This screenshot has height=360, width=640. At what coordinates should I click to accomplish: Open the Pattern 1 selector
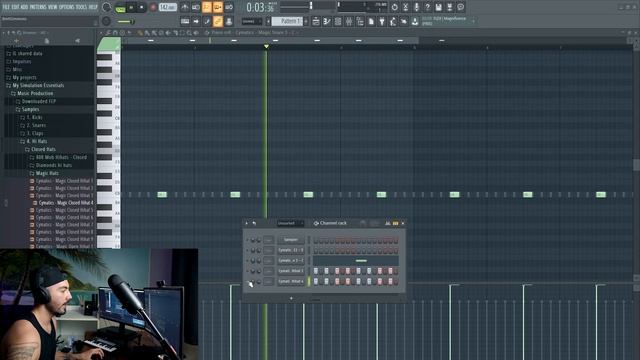287,21
